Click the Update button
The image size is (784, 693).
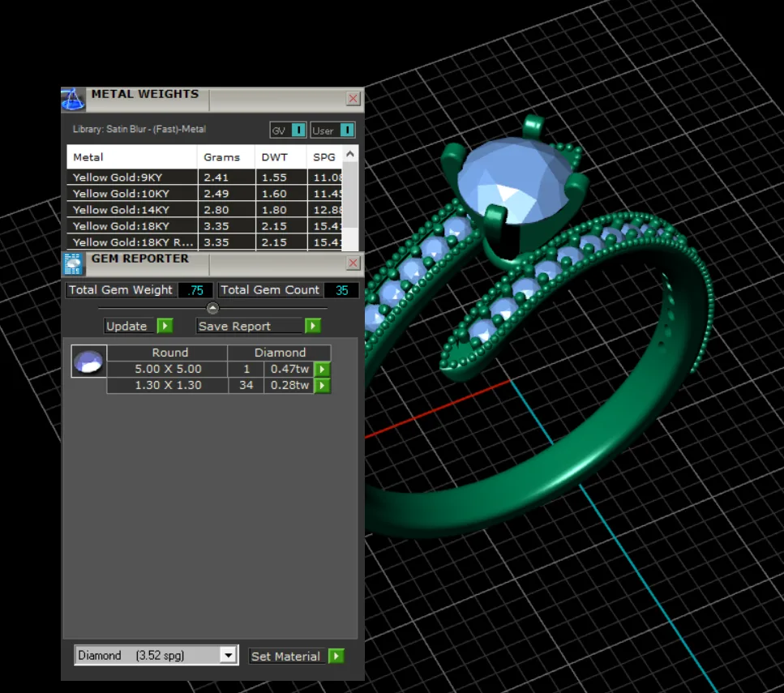coord(126,326)
